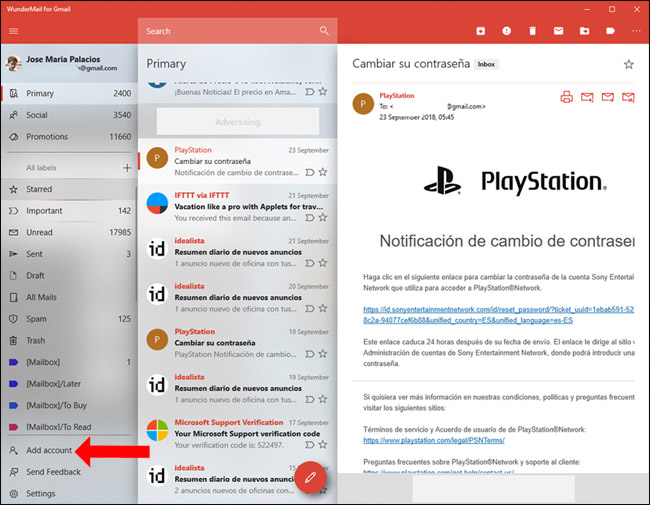The width and height of the screenshot is (650, 505).
Task: Open the 19 September PlayStation email
Action: (x=238, y=343)
